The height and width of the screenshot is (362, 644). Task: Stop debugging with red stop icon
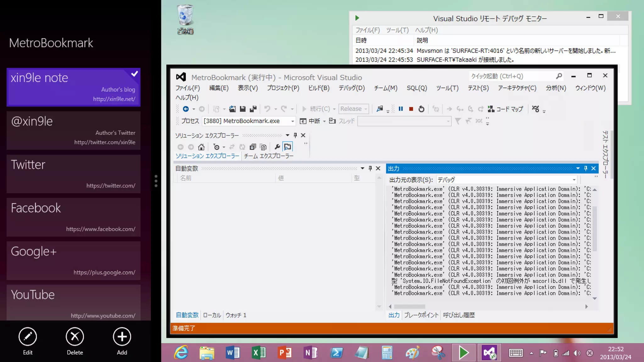click(411, 109)
